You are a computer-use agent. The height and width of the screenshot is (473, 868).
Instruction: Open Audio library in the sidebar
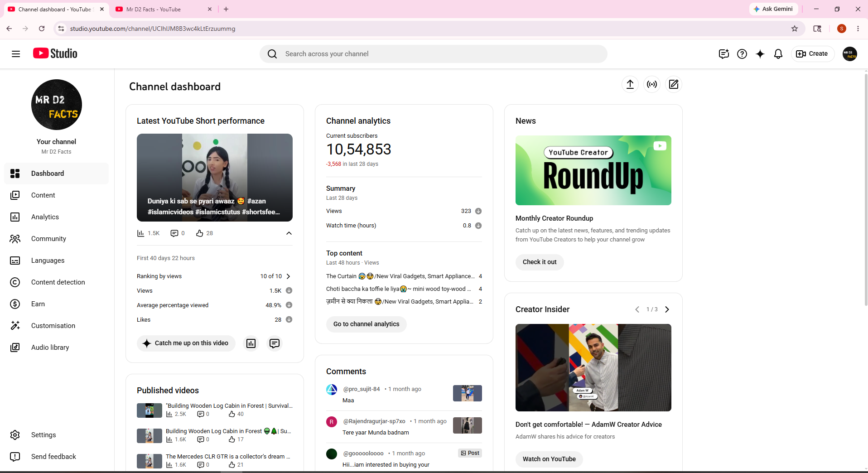pos(57,348)
